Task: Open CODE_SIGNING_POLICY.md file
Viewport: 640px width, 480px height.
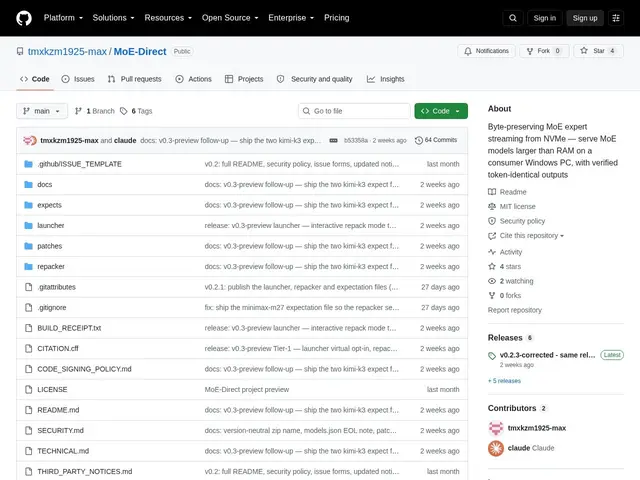Action: [84, 369]
